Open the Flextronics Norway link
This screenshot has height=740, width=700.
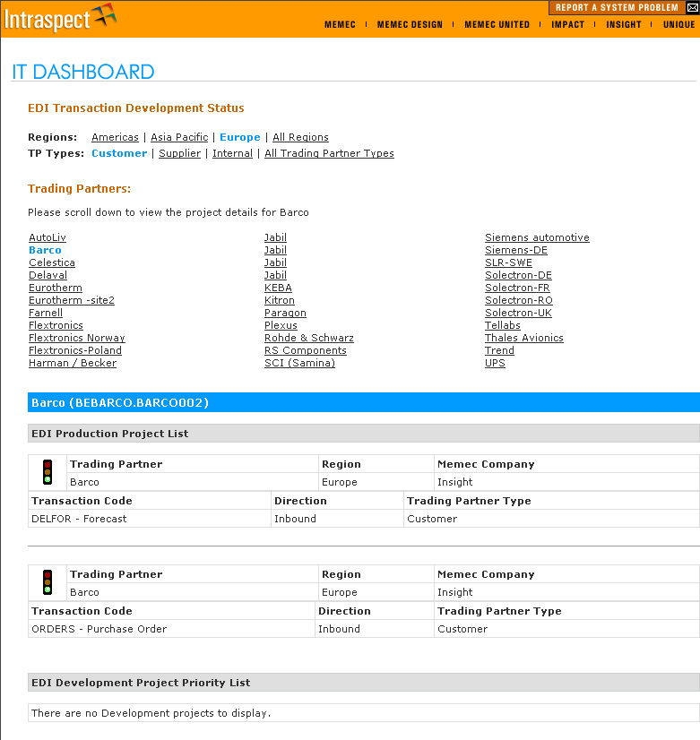(77, 338)
